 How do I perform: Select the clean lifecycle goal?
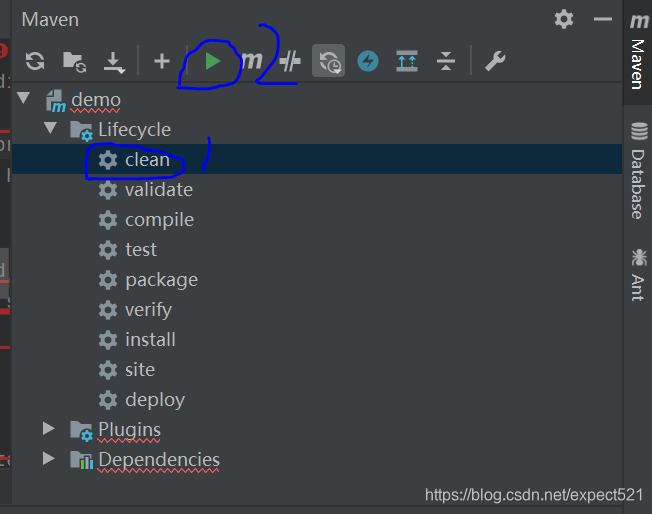tap(148, 160)
